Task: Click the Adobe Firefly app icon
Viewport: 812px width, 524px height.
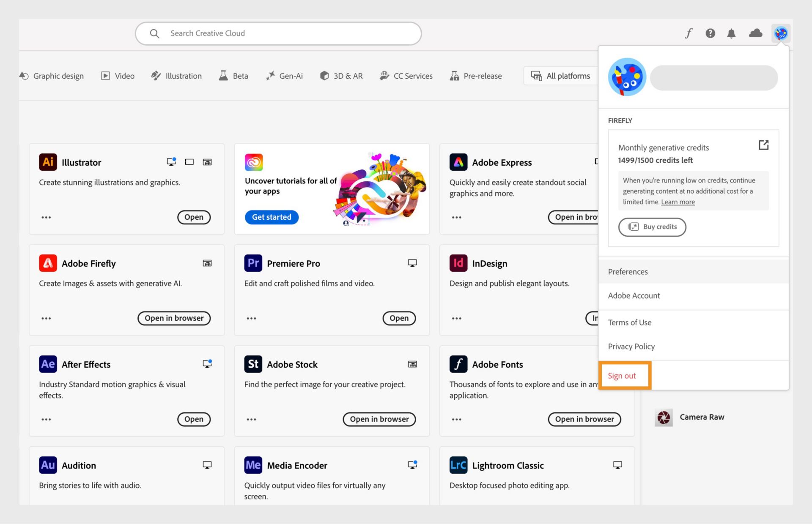Action: point(47,262)
